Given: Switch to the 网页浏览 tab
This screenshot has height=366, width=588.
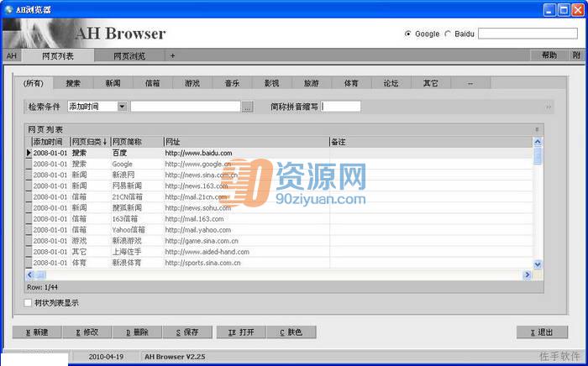Looking at the screenshot, I should point(129,56).
